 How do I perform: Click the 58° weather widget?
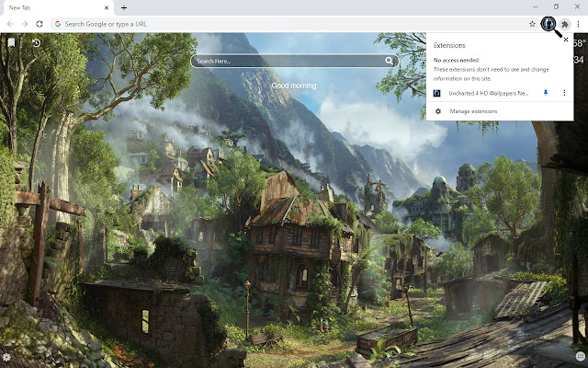coord(579,43)
